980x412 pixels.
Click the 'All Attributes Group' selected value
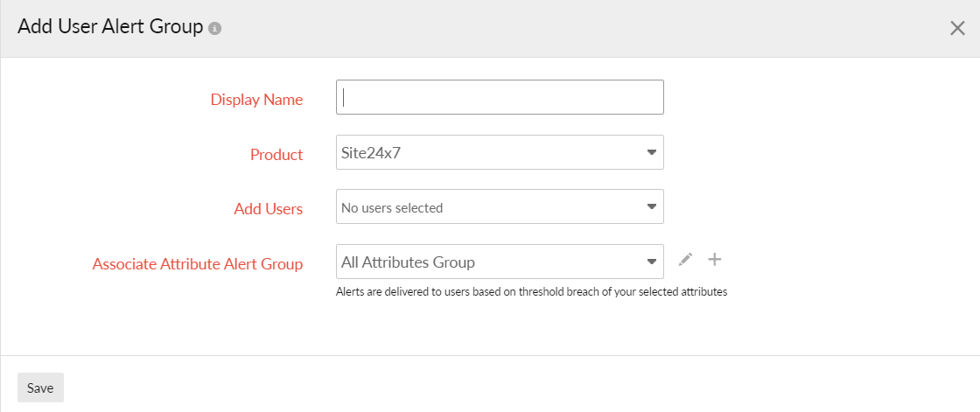(409, 262)
